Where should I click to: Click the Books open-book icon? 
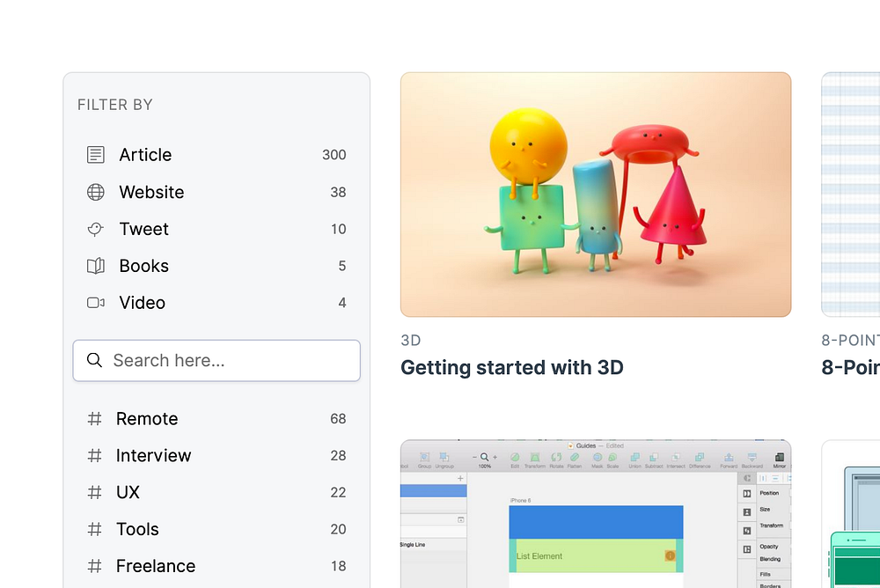point(95,266)
